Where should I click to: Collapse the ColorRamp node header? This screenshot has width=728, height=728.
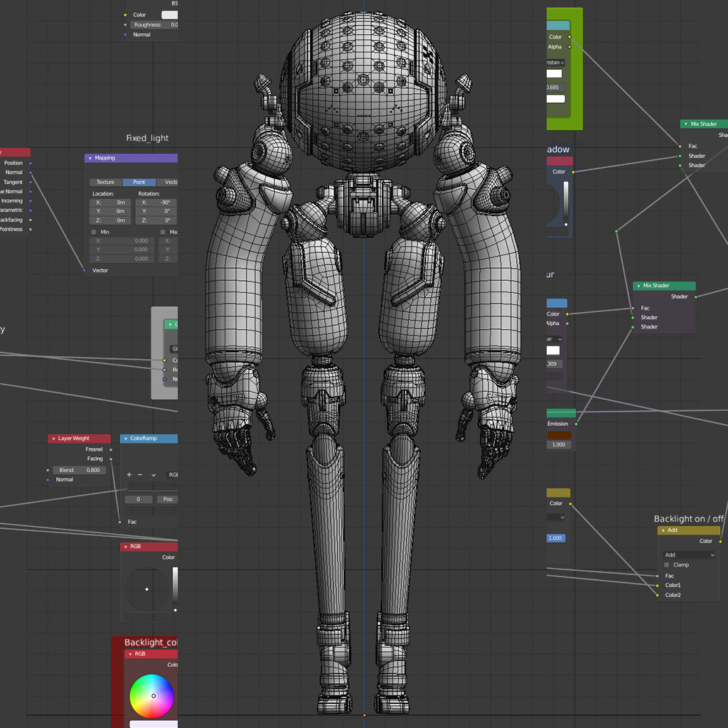point(126,439)
